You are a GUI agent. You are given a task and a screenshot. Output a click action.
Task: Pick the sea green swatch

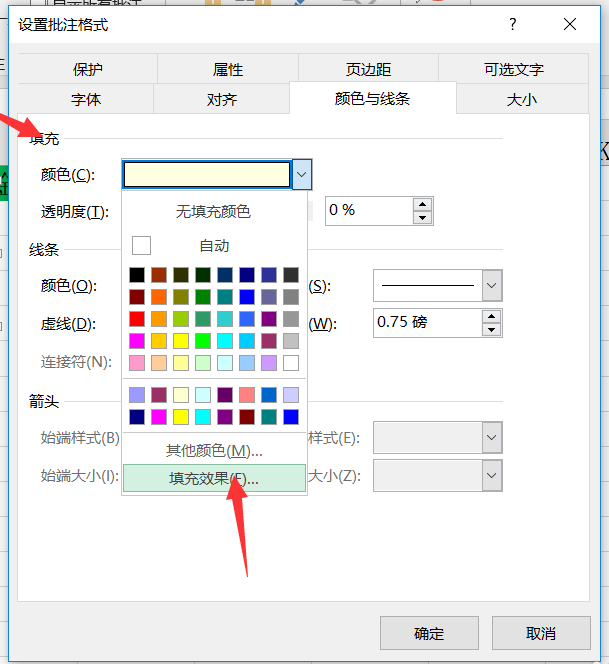[x=203, y=319]
